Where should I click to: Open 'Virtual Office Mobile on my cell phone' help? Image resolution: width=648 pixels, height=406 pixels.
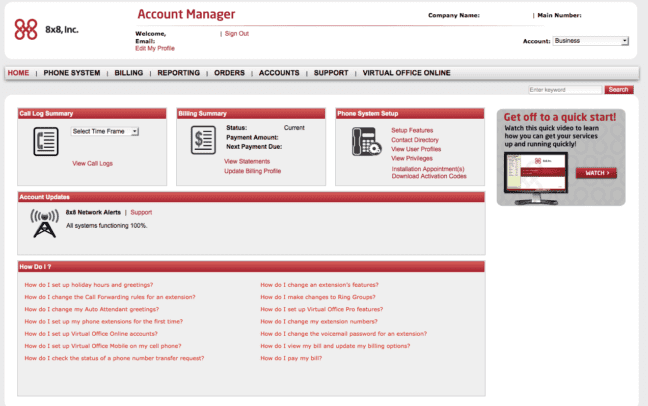103,346
